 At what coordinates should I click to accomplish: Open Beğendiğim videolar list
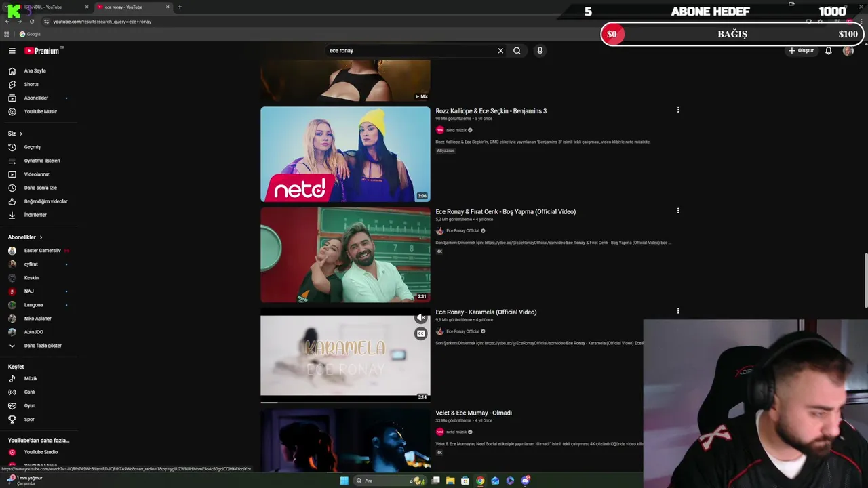pyautogui.click(x=38, y=201)
